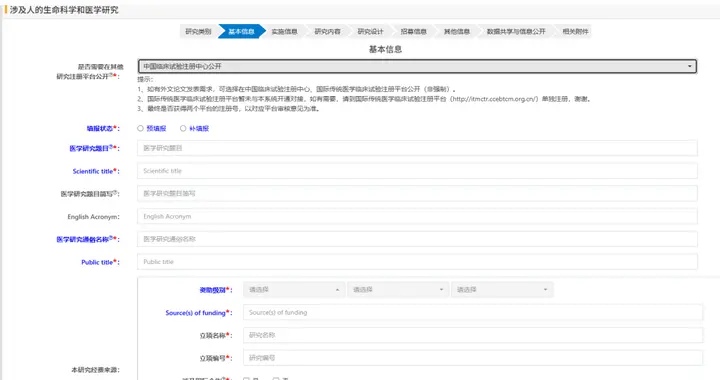Focus the 医学研究通俗名称 input field
720x380 pixels.
417,239
